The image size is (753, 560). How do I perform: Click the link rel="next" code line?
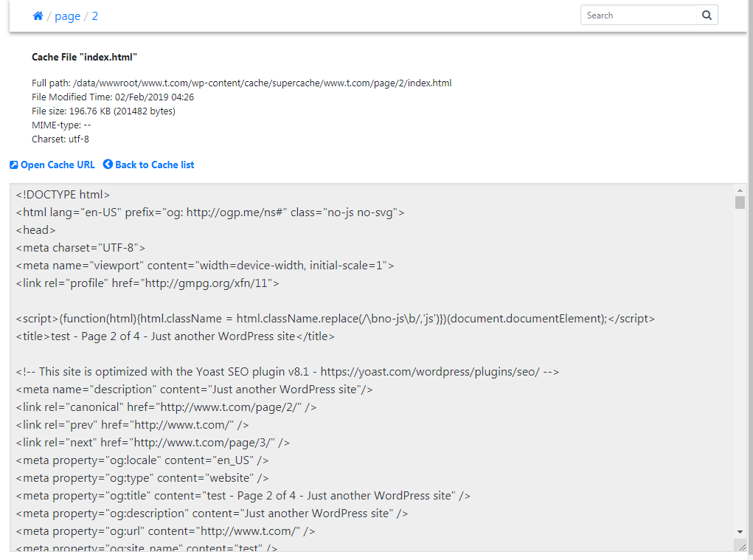point(153,443)
